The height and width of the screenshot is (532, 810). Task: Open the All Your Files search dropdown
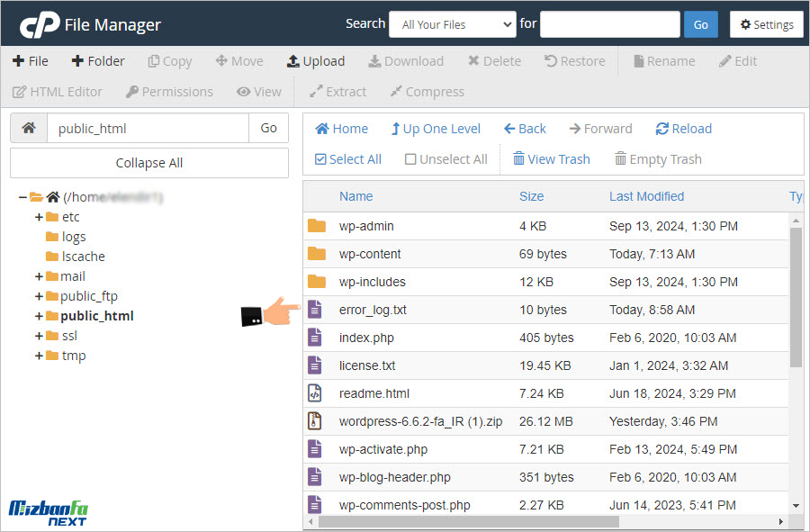(x=452, y=24)
